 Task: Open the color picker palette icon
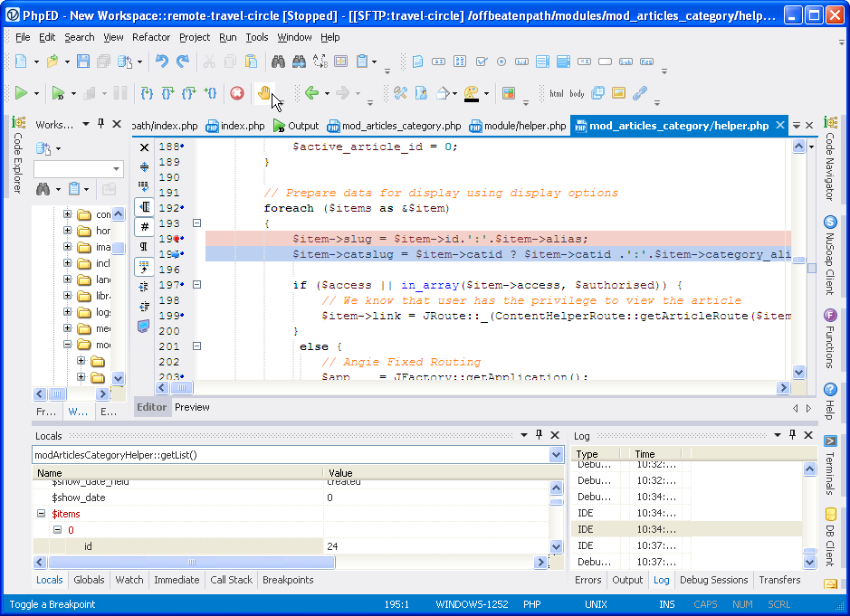pyautogui.click(x=472, y=93)
